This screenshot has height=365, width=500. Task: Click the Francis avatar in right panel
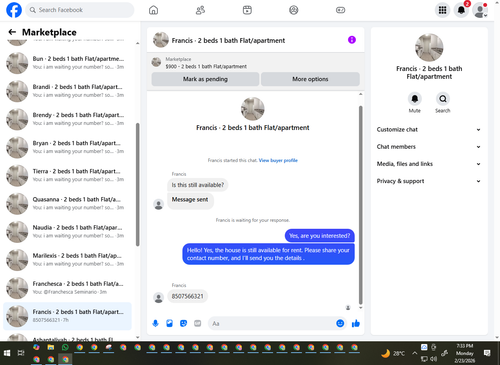click(x=429, y=48)
